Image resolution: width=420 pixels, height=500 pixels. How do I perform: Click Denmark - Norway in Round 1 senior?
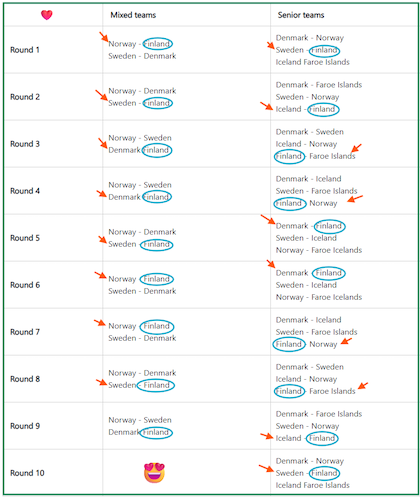(x=310, y=38)
